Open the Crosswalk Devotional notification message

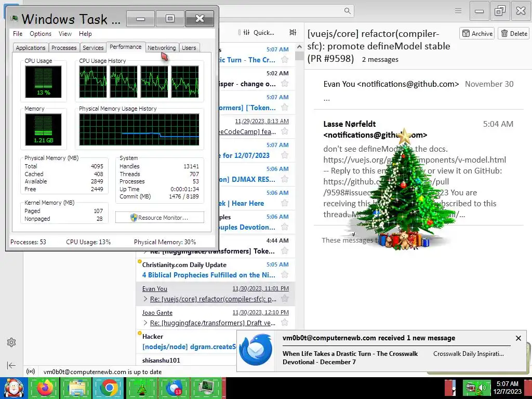350,357
